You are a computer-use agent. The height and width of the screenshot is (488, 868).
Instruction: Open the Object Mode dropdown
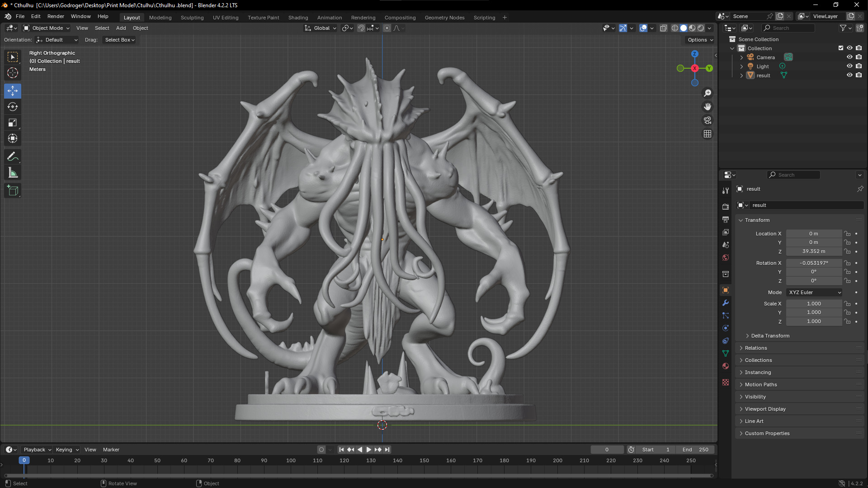(46, 28)
